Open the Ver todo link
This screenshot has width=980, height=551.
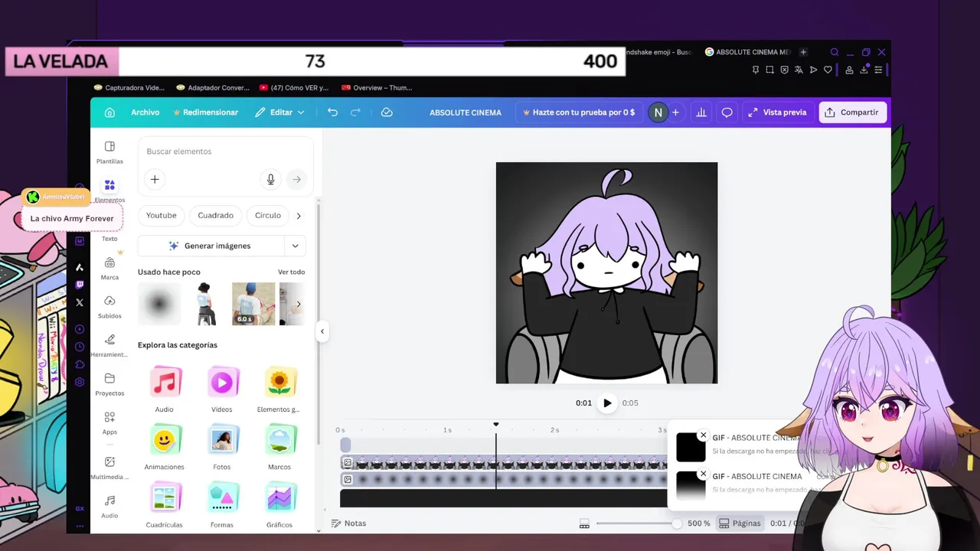291,272
